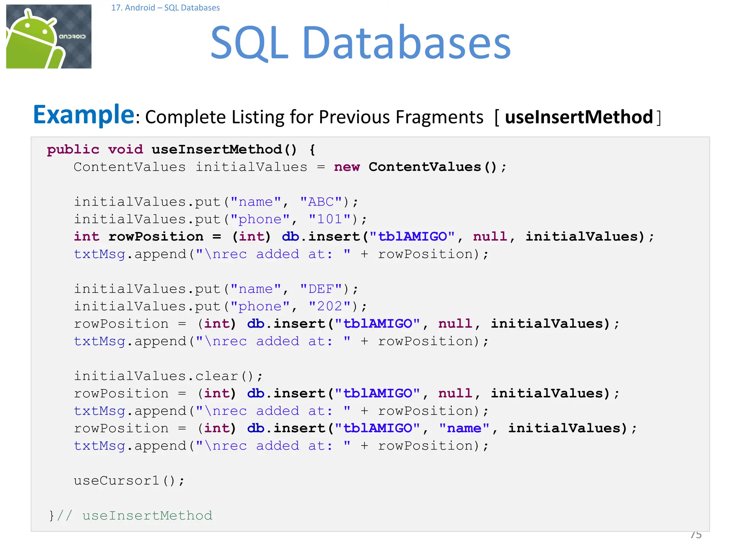Click the 'public void useInsertMethod() {' line
747x560 pixels.
(x=181, y=149)
